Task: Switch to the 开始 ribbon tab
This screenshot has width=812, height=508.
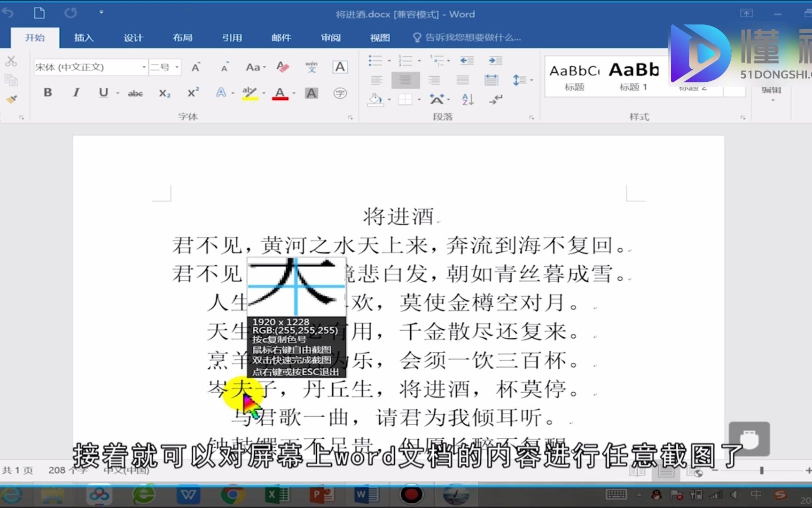Action: coord(35,38)
